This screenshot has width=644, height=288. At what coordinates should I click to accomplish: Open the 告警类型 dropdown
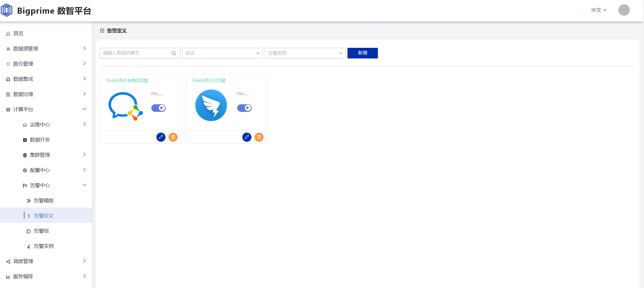tap(305, 53)
